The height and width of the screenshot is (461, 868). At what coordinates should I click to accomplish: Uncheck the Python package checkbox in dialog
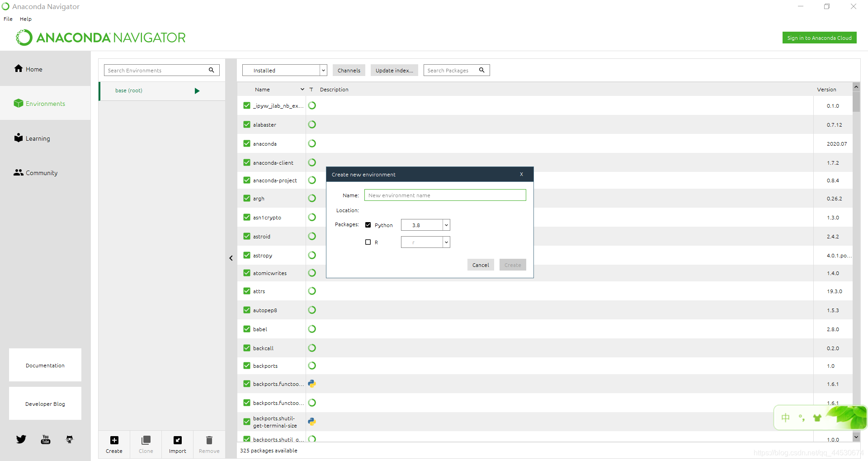pyautogui.click(x=368, y=225)
